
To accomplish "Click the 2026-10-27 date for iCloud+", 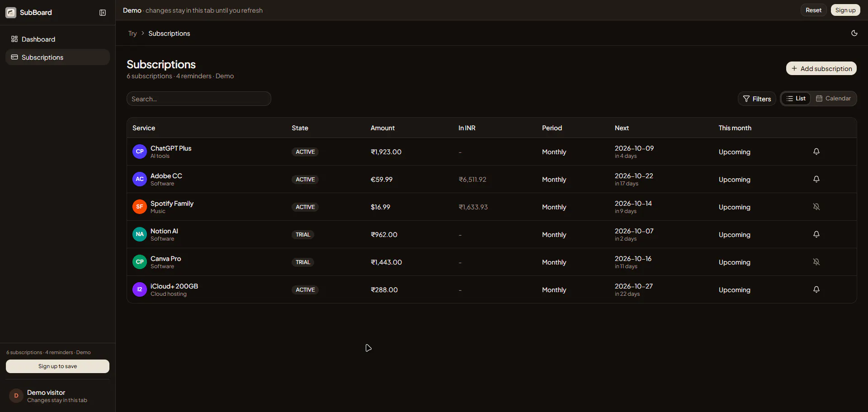I will [633, 286].
